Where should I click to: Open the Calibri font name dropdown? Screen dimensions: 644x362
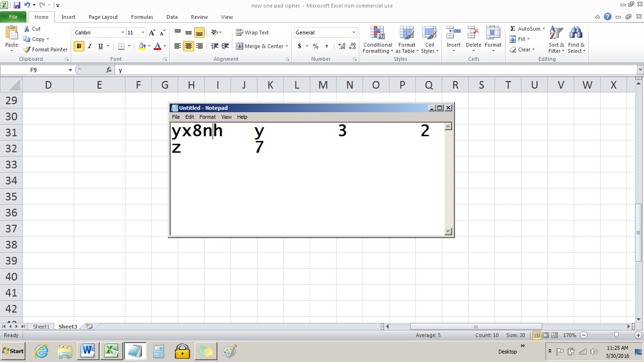(123, 33)
